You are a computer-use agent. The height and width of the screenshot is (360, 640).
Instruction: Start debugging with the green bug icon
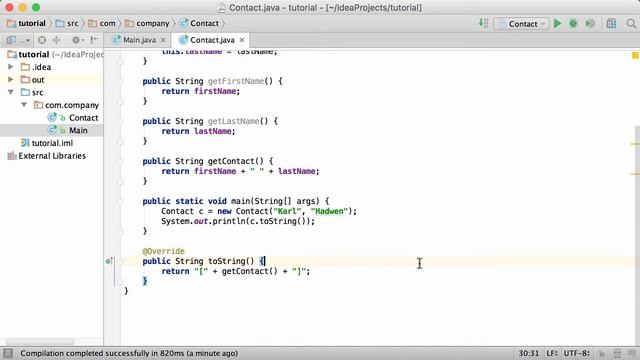(x=573, y=23)
